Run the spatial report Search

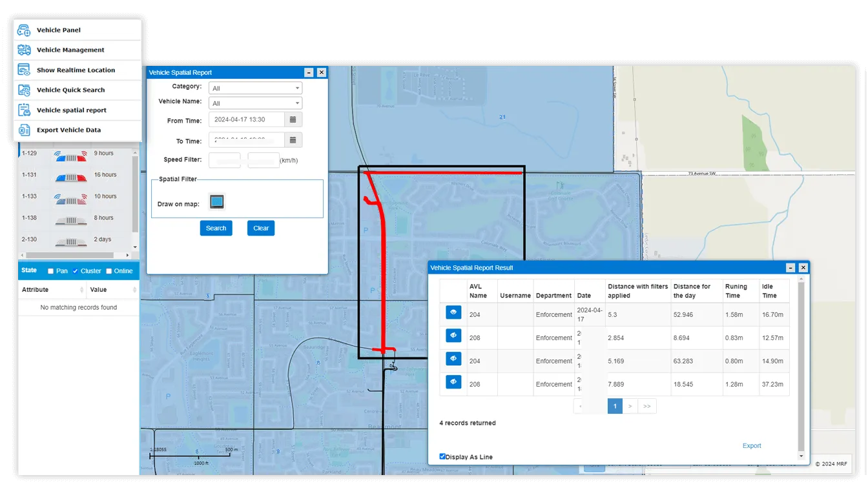tap(216, 228)
